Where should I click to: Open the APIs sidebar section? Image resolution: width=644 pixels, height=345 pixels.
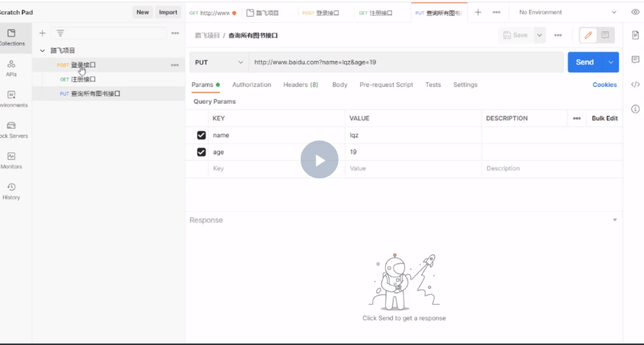point(11,69)
